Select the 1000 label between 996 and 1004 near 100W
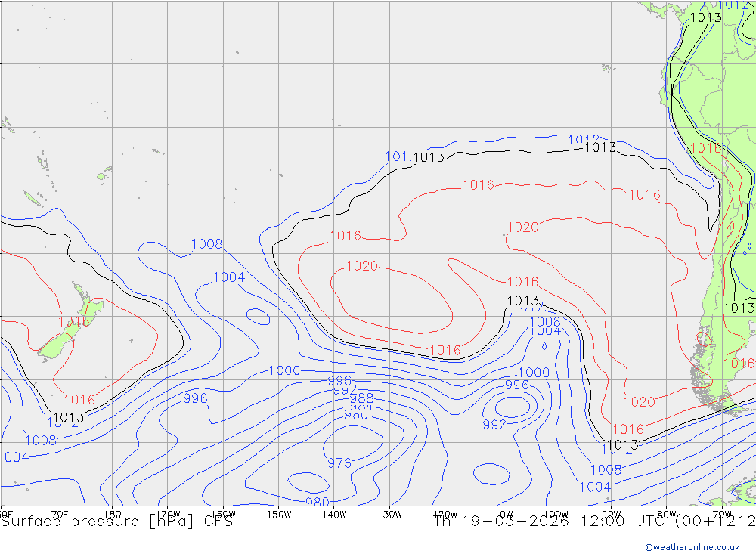The image size is (756, 554). pos(534,372)
